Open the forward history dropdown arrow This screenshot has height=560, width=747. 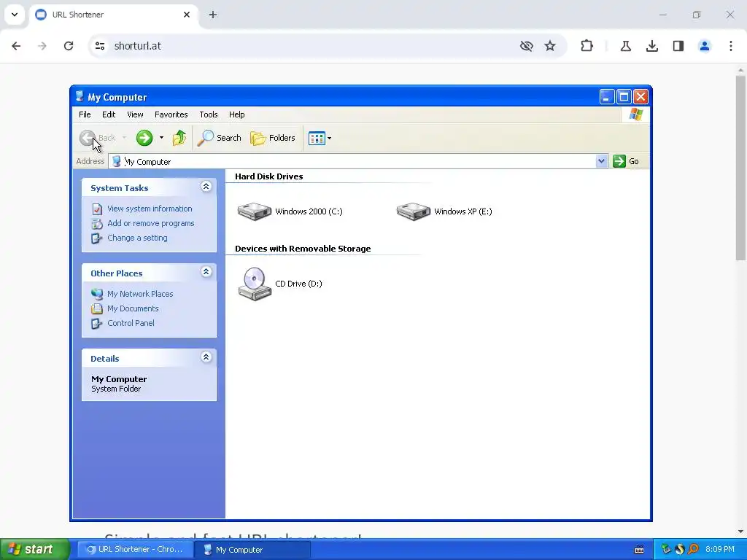161,138
